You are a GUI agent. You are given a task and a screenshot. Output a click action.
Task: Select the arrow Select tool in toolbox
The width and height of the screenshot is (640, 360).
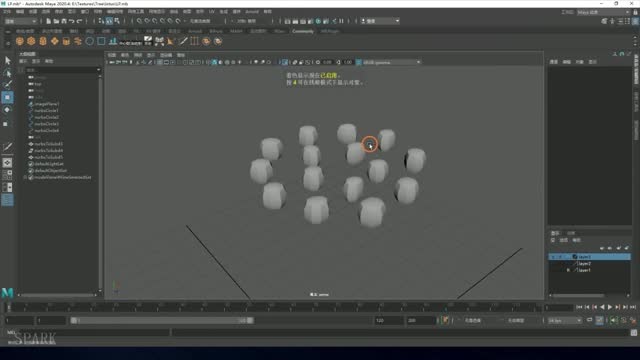[7, 60]
